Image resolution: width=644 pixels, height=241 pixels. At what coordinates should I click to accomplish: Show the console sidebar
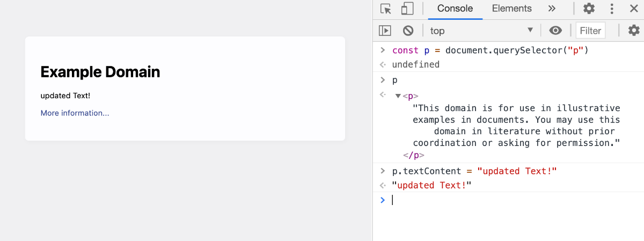385,31
